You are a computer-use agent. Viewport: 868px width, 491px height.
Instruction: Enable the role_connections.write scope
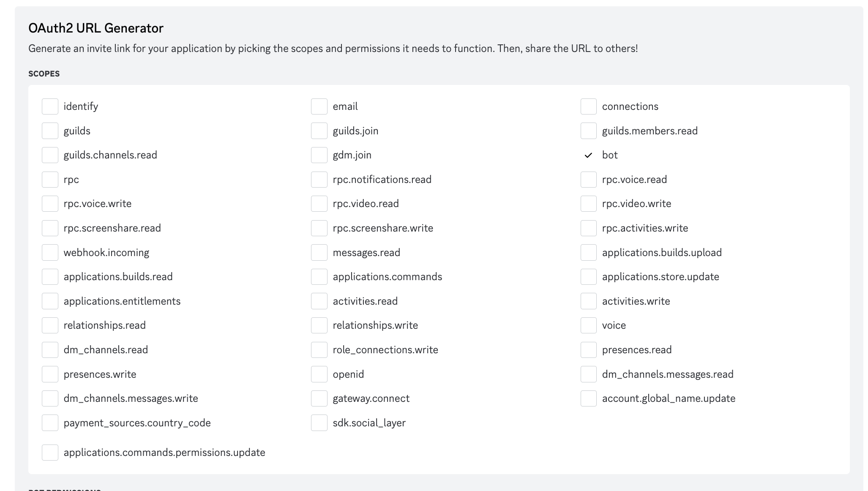(x=319, y=350)
